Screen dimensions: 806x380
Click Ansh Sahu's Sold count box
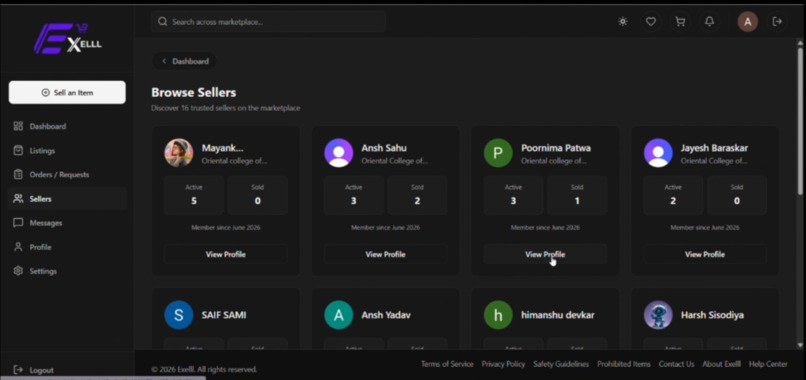[417, 195]
